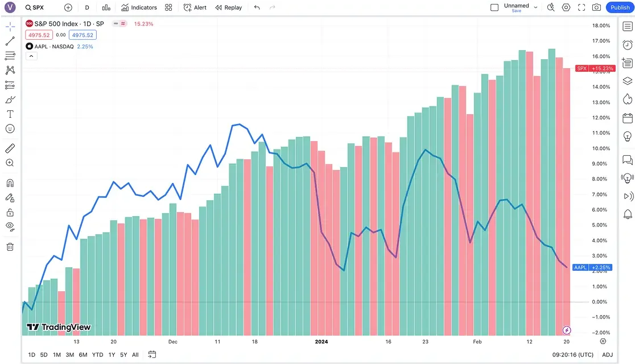Image resolution: width=635 pixels, height=364 pixels.
Task: Open the layout setup selector
Action: coord(494,7)
